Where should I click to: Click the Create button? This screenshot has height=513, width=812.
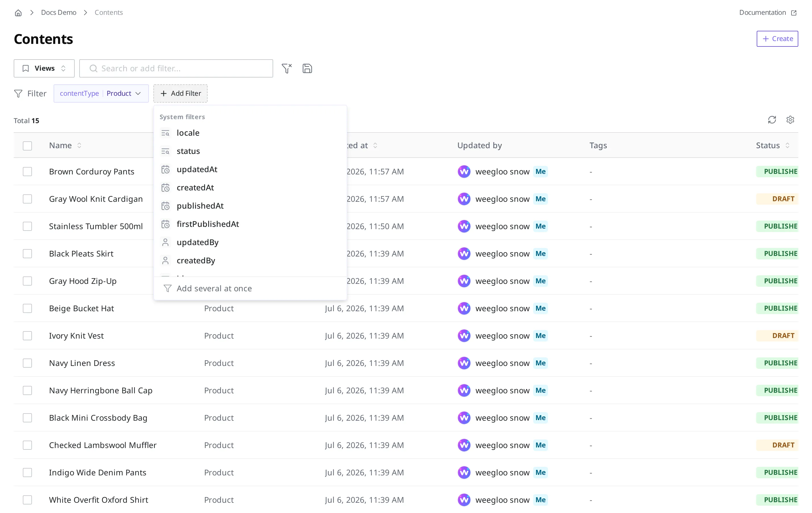(x=777, y=39)
